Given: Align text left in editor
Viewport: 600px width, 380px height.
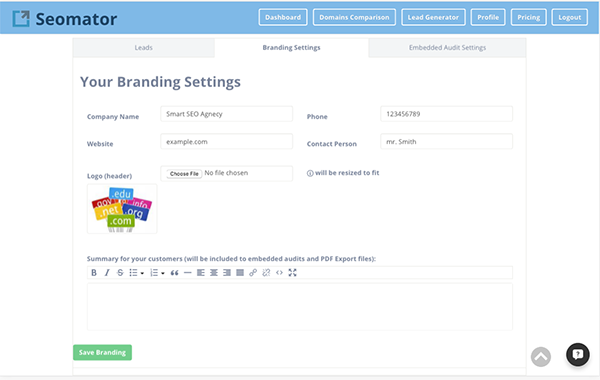Looking at the screenshot, I should point(201,272).
